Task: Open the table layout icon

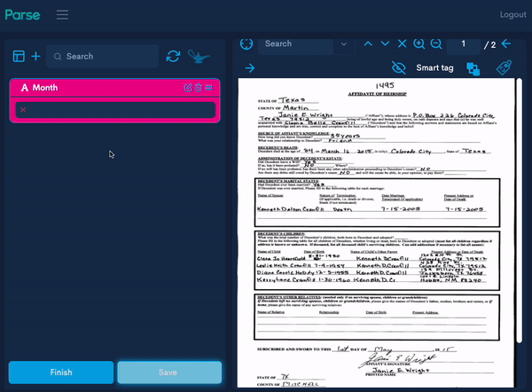Action: (19, 57)
